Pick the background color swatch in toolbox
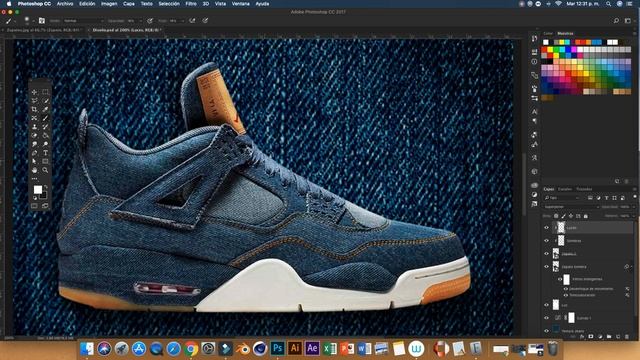This screenshot has height=360, width=640. tap(43, 196)
